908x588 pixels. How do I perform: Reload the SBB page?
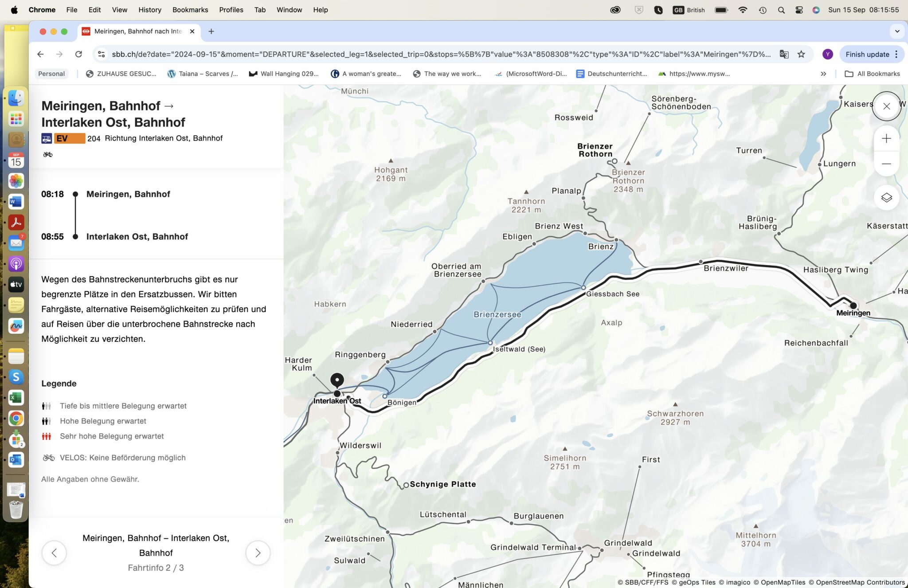(78, 54)
